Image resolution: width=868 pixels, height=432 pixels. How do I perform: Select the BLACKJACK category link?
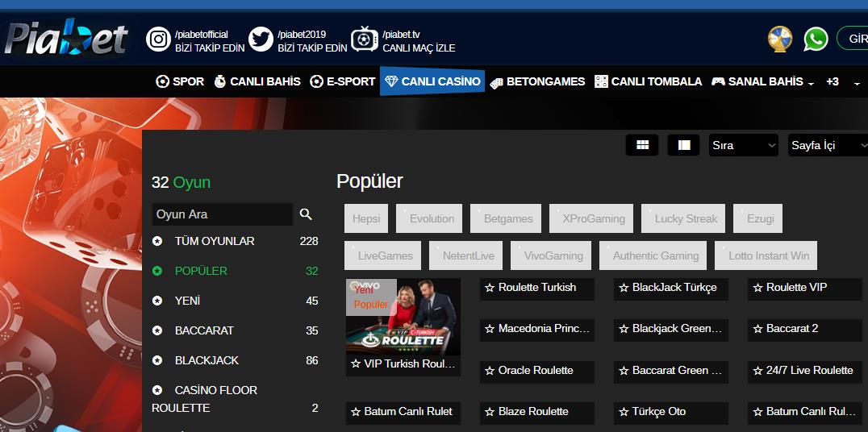(x=207, y=360)
